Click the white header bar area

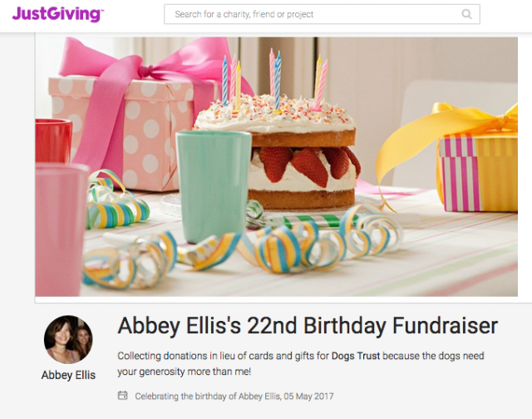click(x=266, y=16)
